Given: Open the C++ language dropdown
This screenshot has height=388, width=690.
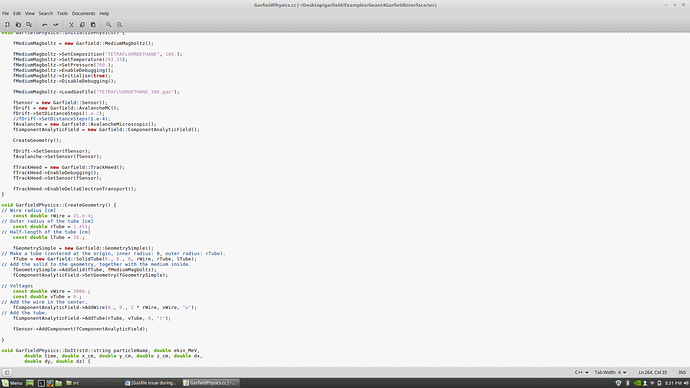Looking at the screenshot, I should click(581, 372).
